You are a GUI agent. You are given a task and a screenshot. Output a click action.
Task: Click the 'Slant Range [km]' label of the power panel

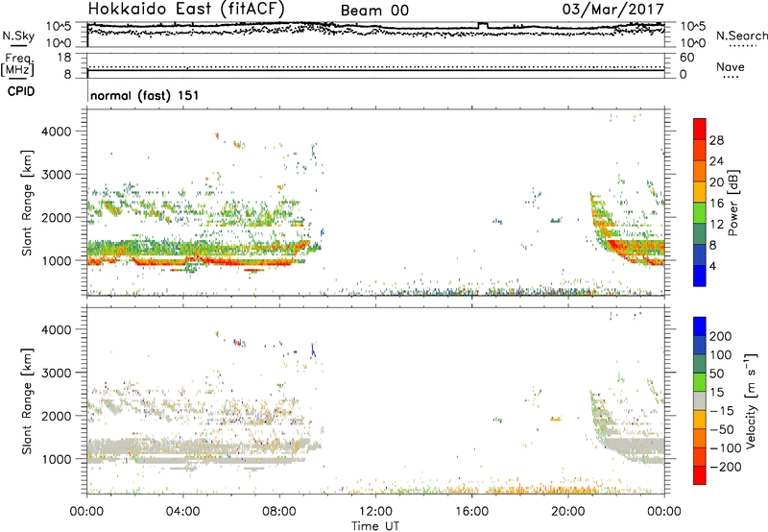27,203
